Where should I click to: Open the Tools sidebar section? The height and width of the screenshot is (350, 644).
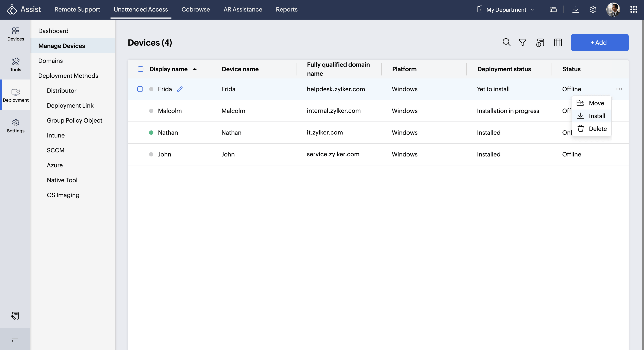[16, 65]
